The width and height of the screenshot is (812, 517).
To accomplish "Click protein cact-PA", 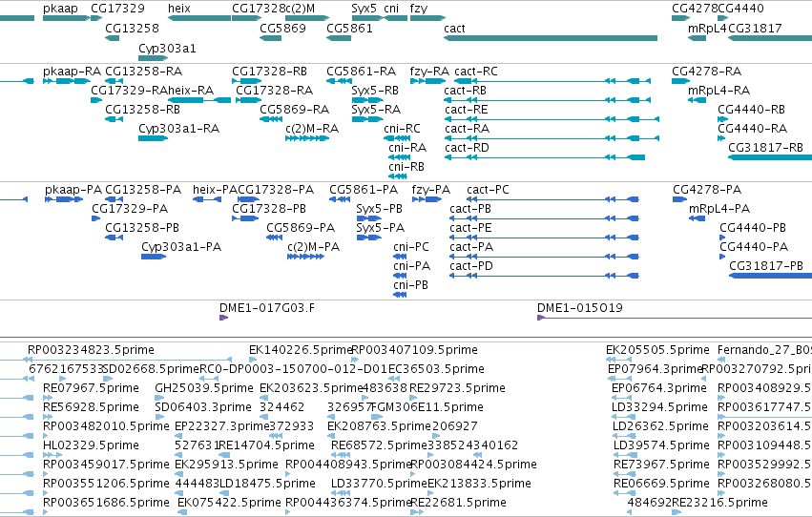I will (544, 257).
